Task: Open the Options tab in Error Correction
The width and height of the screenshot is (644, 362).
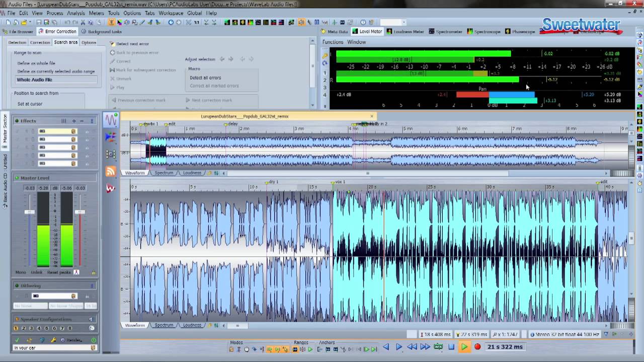Action: click(89, 42)
